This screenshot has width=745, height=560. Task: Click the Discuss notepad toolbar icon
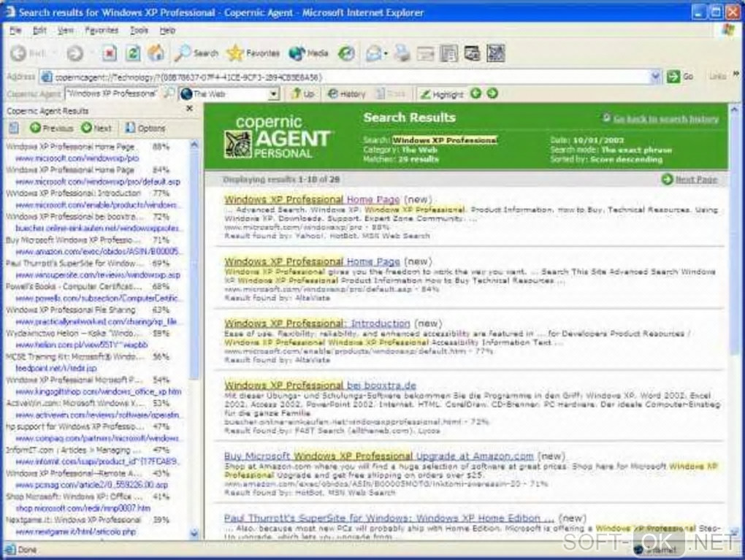pos(448,53)
